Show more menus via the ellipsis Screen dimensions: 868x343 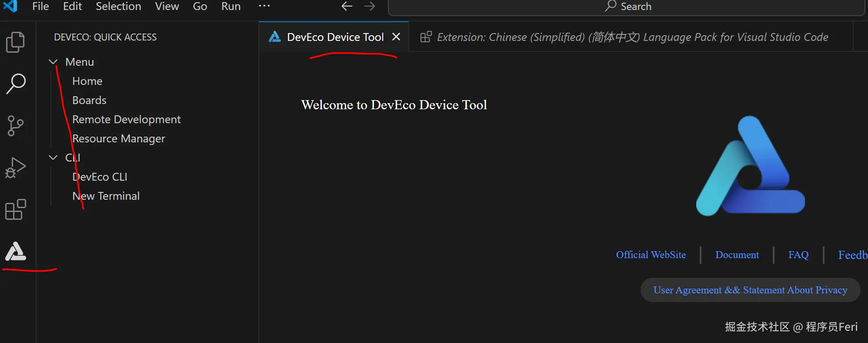click(x=264, y=6)
